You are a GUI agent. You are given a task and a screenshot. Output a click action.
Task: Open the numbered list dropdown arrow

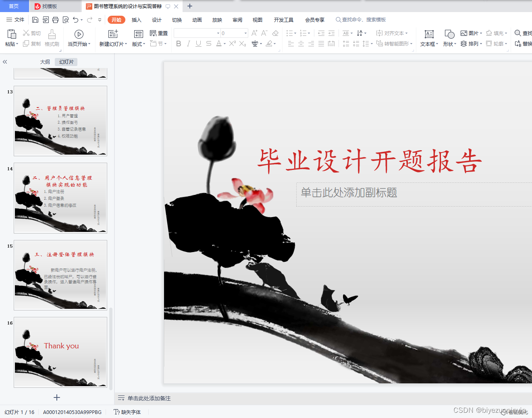pyautogui.click(x=309, y=33)
